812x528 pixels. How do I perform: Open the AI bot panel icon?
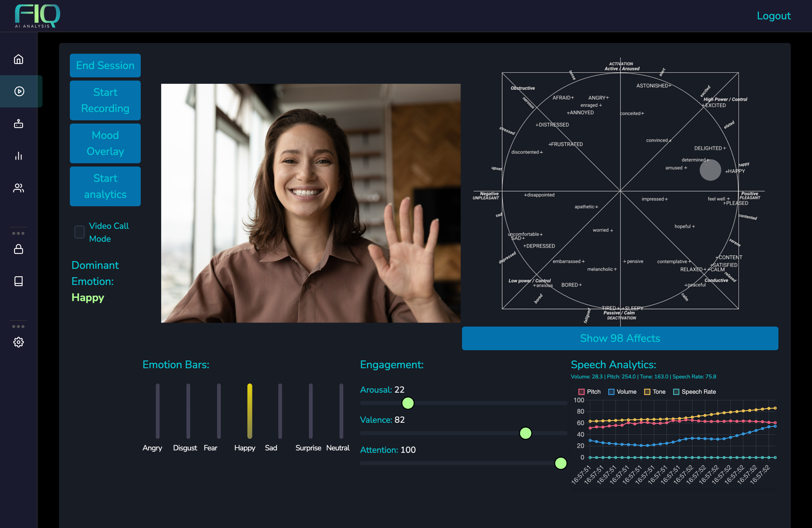(19, 124)
